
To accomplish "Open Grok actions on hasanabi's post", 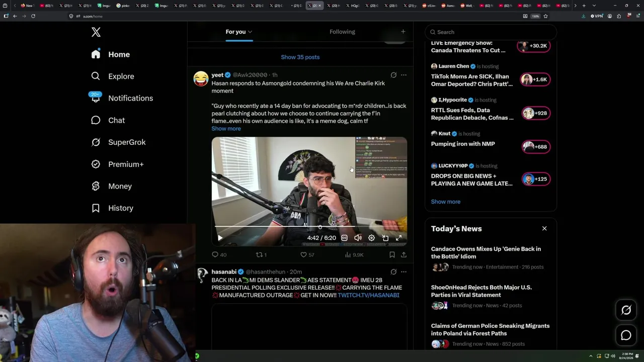I will pyautogui.click(x=393, y=272).
